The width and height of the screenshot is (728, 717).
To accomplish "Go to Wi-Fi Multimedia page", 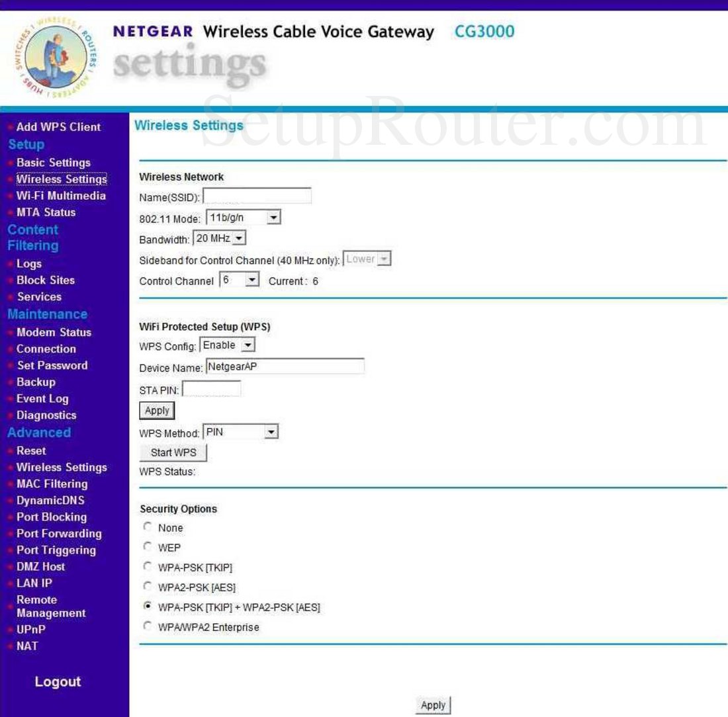I will [x=61, y=195].
